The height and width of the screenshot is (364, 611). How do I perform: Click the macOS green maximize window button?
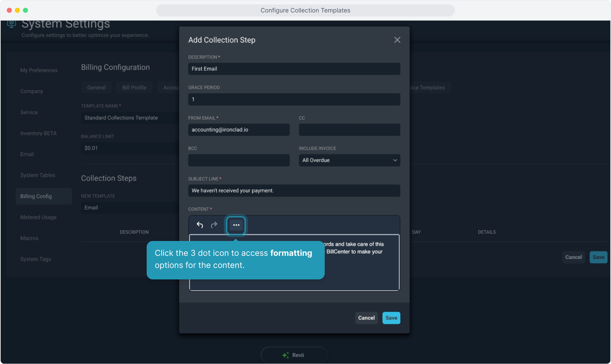point(25,10)
